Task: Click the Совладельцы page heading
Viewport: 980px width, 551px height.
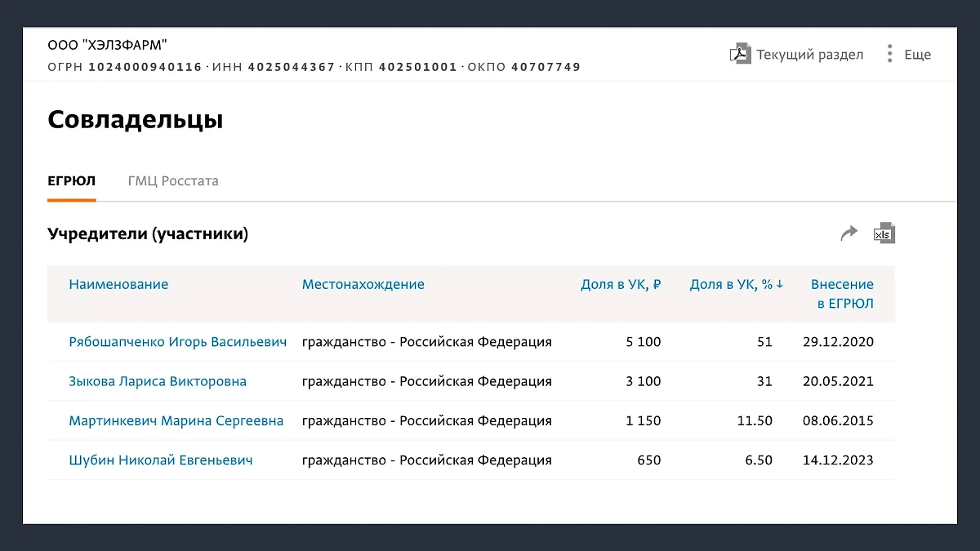Action: (135, 119)
